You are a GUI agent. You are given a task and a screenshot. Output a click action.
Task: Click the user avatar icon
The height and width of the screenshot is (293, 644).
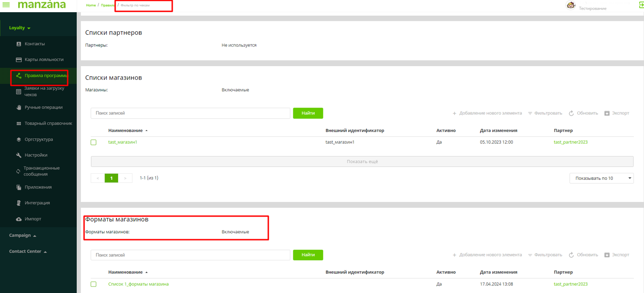click(570, 5)
